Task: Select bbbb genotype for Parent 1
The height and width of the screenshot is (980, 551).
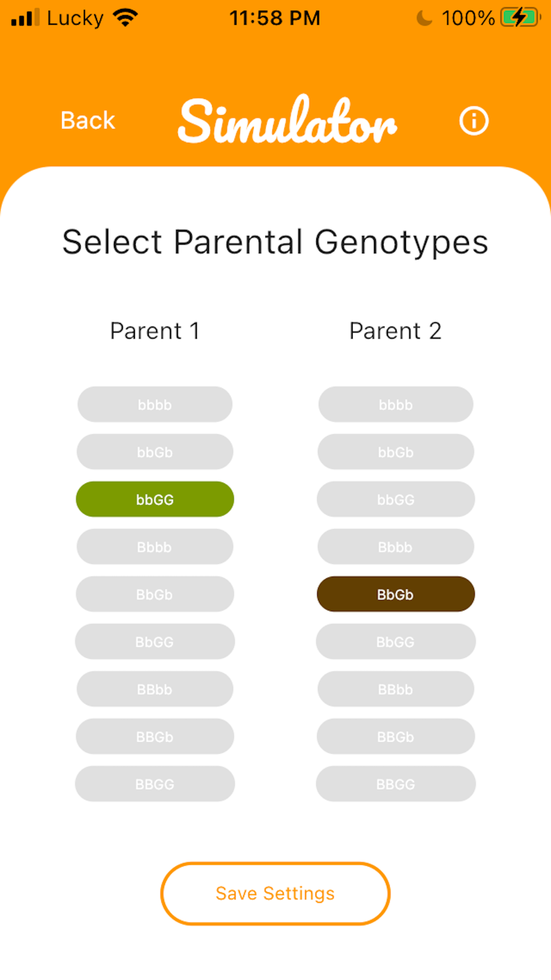Action: 155,405
